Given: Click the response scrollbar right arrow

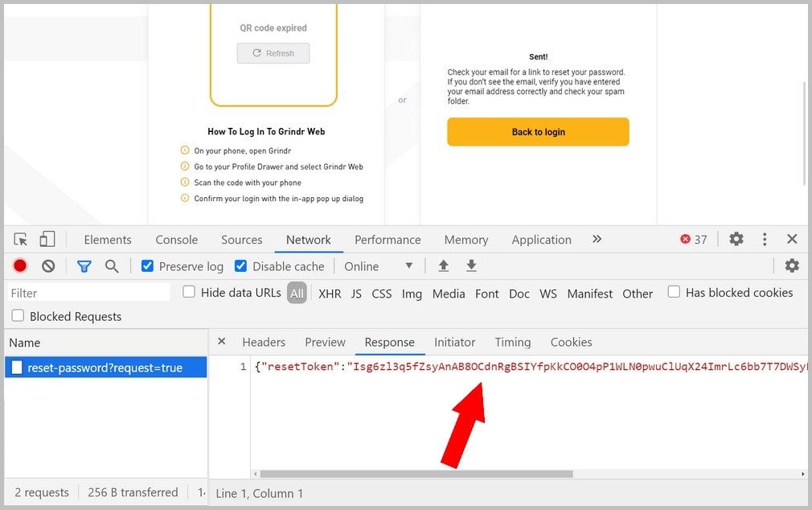Looking at the screenshot, I should tap(802, 474).
